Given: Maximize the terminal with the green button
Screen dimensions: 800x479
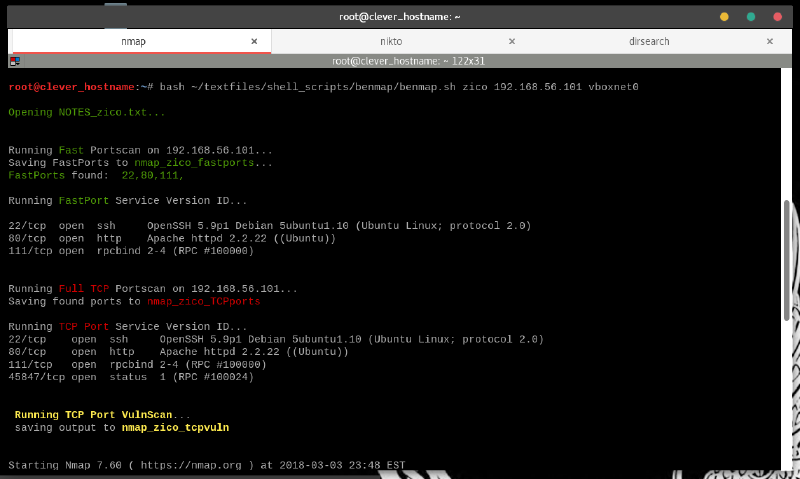Looking at the screenshot, I should 750,16.
